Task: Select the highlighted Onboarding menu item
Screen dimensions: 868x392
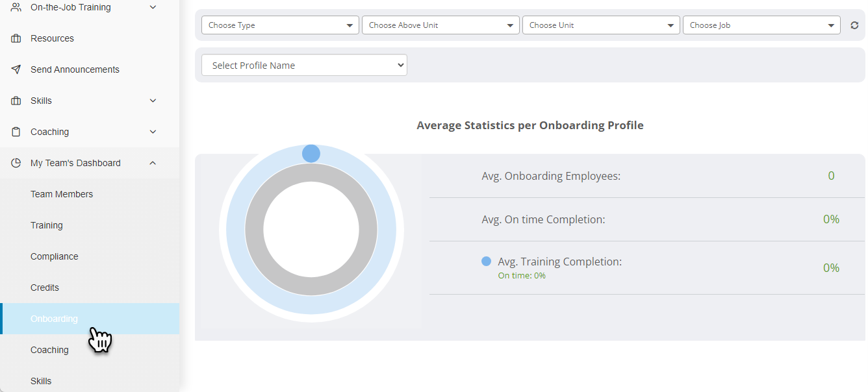Action: [55, 319]
